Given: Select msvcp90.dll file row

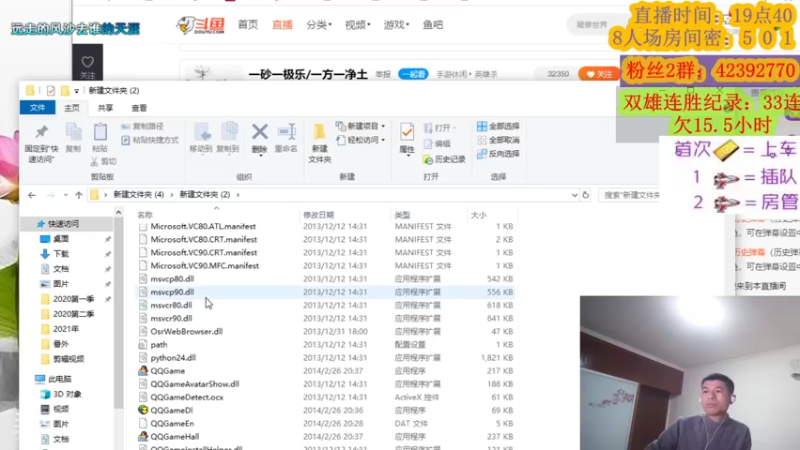Looking at the screenshot, I should pos(325,292).
